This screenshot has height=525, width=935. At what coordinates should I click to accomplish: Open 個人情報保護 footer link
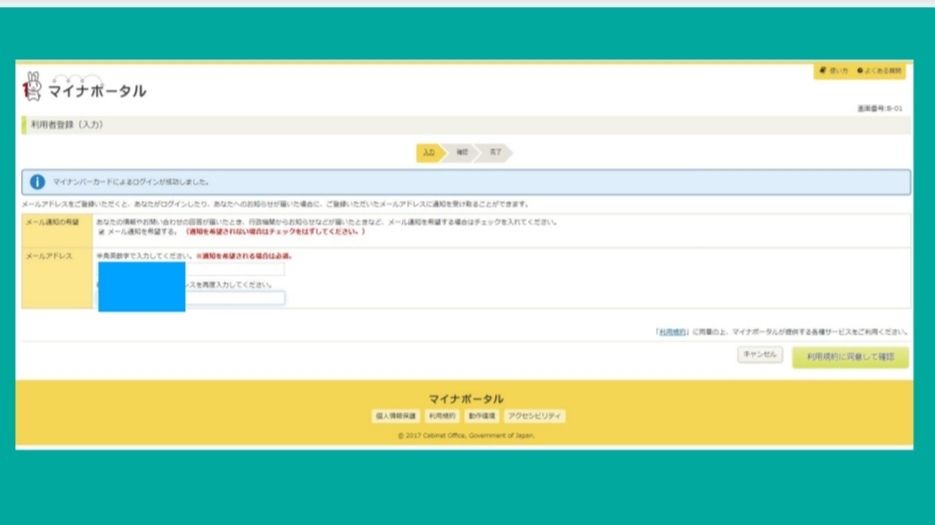[x=395, y=416]
